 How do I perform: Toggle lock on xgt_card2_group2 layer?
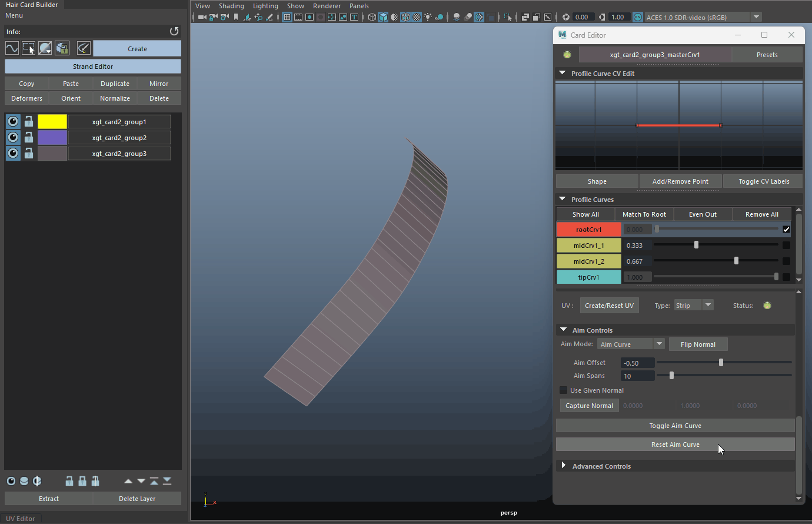pyautogui.click(x=28, y=138)
